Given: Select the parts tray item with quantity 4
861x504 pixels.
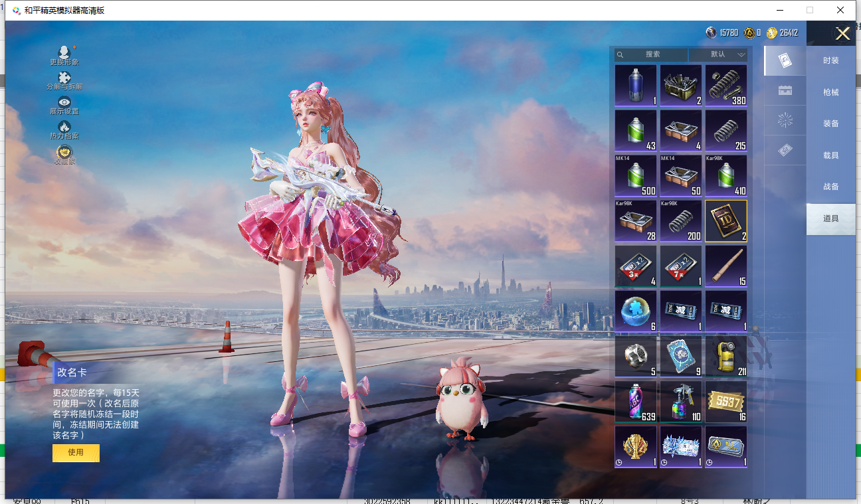Looking at the screenshot, I should [x=681, y=131].
